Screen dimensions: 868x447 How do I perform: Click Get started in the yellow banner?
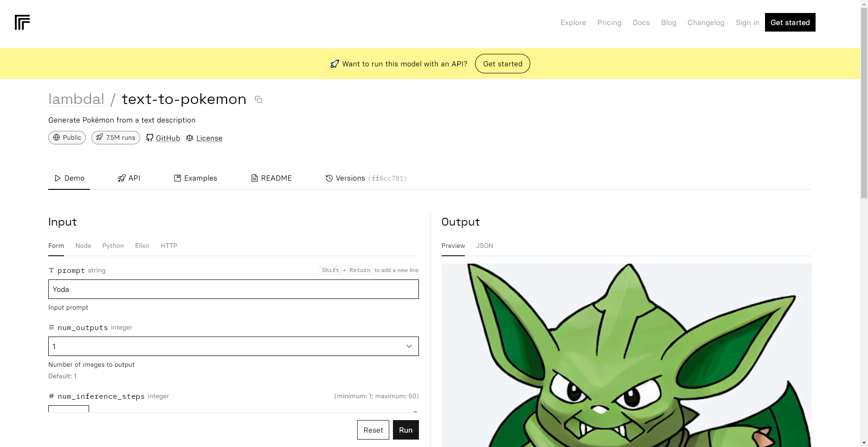pyautogui.click(x=502, y=64)
